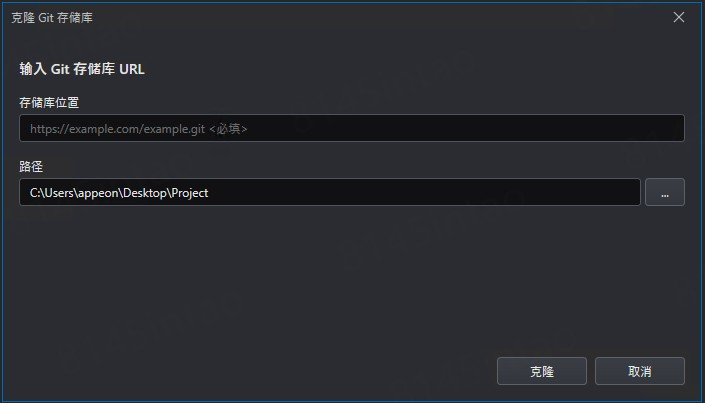Image resolution: width=705 pixels, height=403 pixels.
Task: Click the C:\Users\appeon\Desktop\Project path text
Action: 119,193
